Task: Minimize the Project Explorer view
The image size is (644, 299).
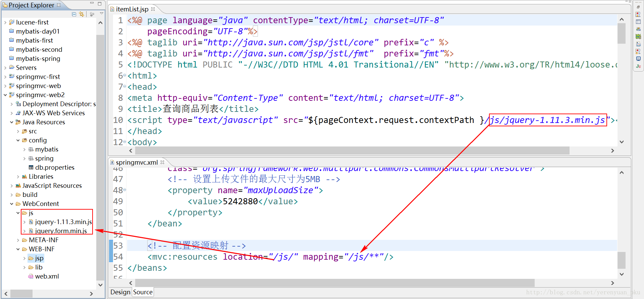Action: (92, 3)
